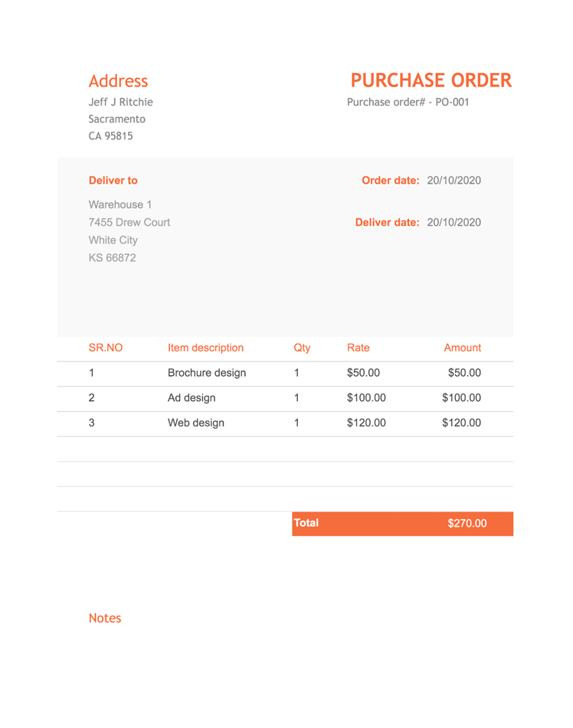
Task: Click the 7455 Drew Court address line
Action: pos(129,222)
